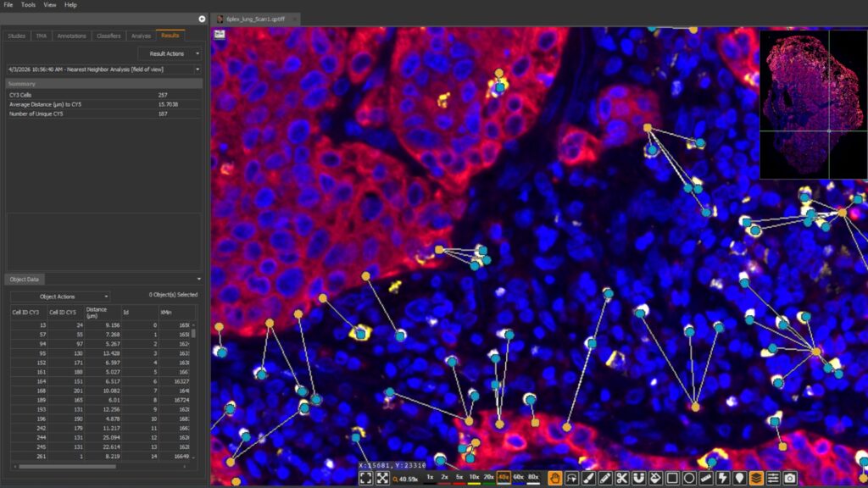The height and width of the screenshot is (488, 868).
Task: Select the Circle annotation tool
Action: click(x=689, y=478)
